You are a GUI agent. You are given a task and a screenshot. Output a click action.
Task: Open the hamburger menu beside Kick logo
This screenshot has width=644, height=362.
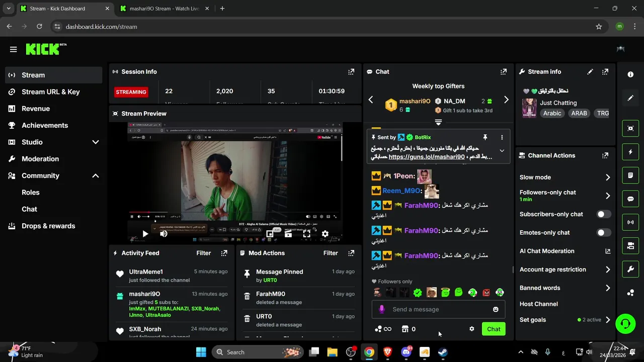point(13,49)
